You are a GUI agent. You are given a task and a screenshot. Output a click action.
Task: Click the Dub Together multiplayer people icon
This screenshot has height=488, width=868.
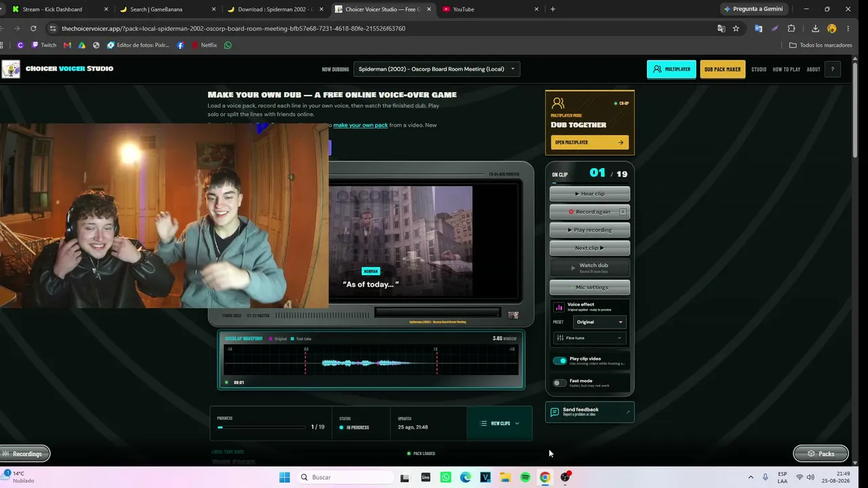tap(558, 104)
